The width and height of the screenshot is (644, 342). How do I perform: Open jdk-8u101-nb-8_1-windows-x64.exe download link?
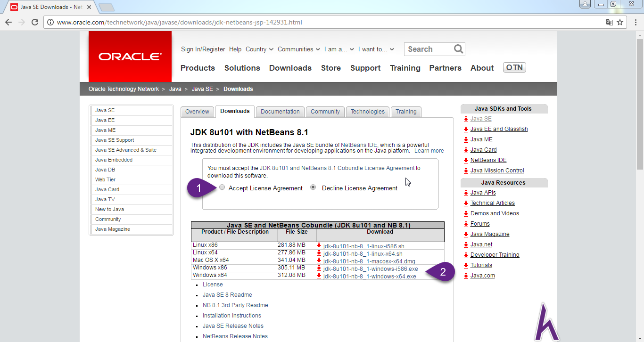coord(370,277)
